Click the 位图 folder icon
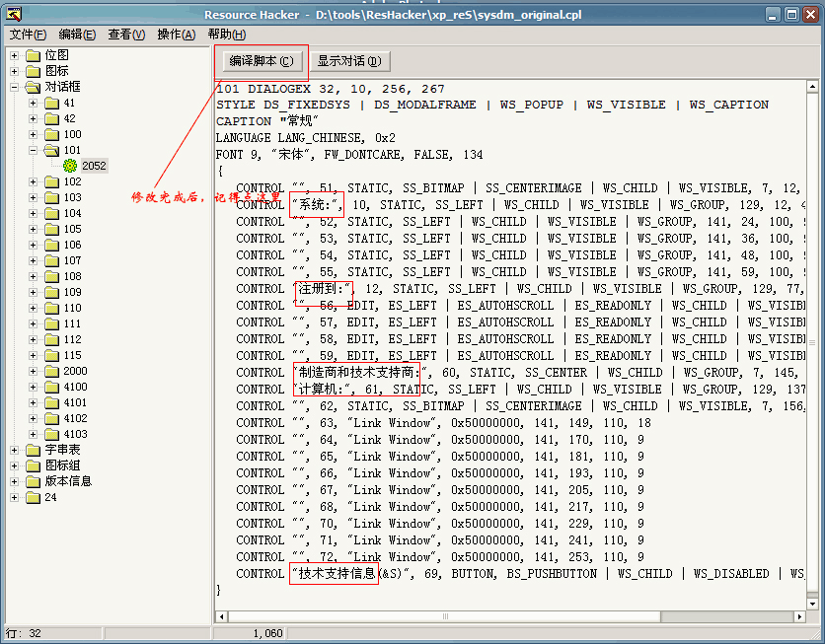This screenshot has height=644, width=825. [x=34, y=55]
